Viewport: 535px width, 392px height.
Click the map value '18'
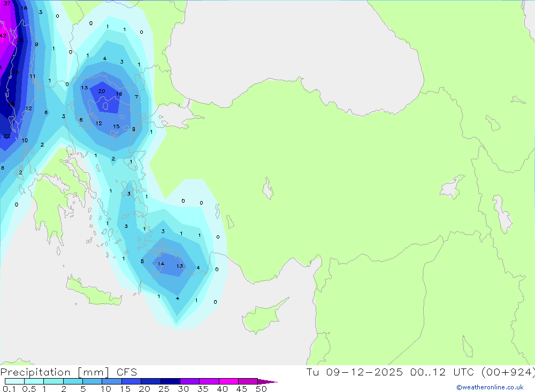point(24,8)
